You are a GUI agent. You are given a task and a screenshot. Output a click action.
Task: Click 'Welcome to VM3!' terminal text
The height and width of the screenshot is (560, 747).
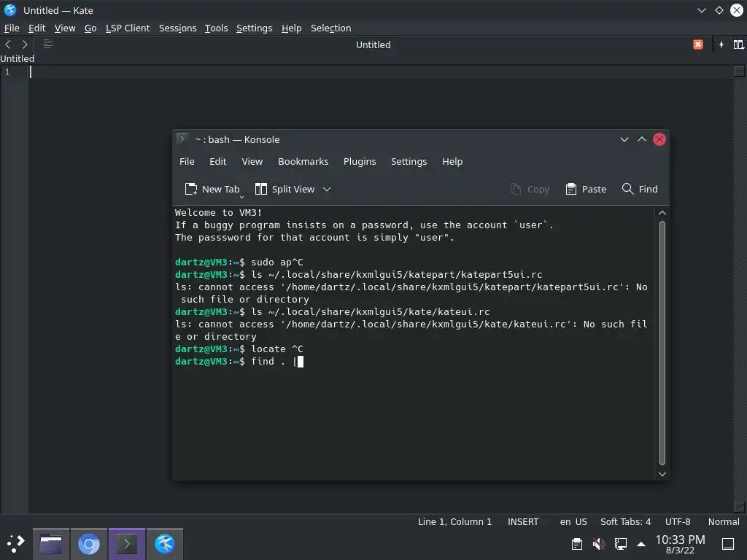pos(218,213)
